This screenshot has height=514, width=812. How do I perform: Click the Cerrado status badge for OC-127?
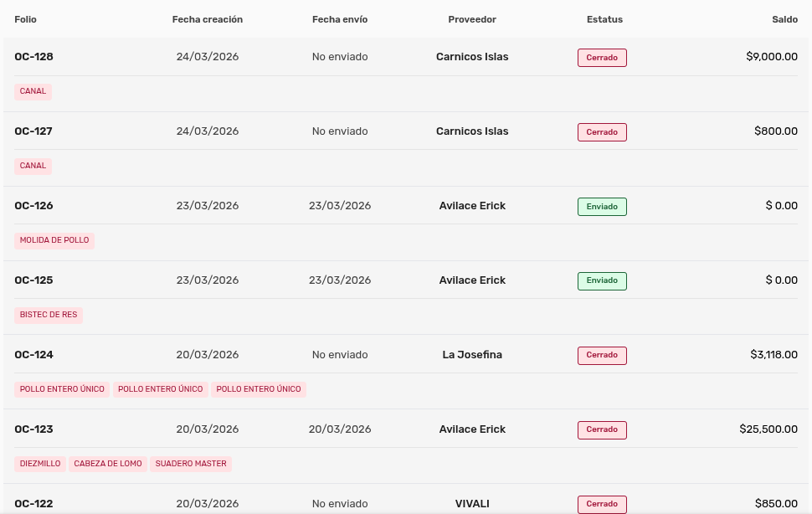click(602, 132)
